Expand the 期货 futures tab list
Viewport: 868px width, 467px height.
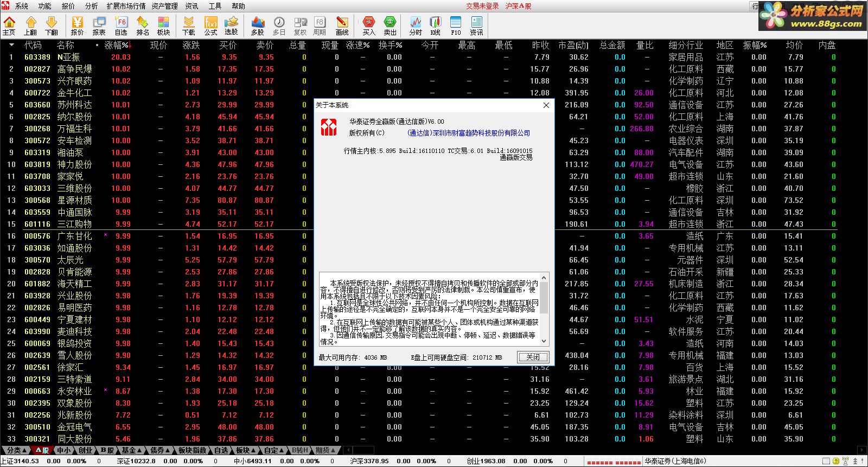click(325, 450)
